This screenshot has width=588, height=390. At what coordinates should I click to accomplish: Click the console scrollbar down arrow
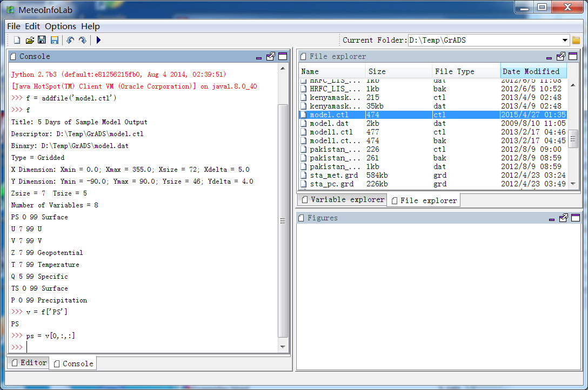(x=283, y=347)
